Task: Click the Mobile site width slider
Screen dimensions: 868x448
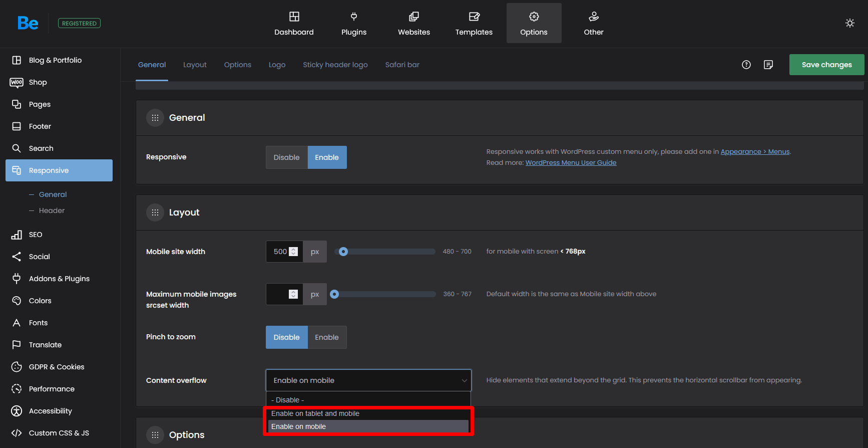Action: [x=385, y=252]
